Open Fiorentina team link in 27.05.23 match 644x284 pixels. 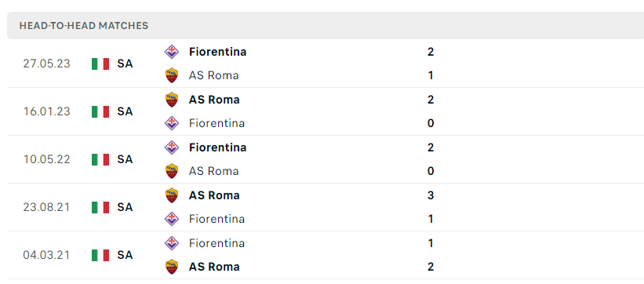pyautogui.click(x=218, y=52)
